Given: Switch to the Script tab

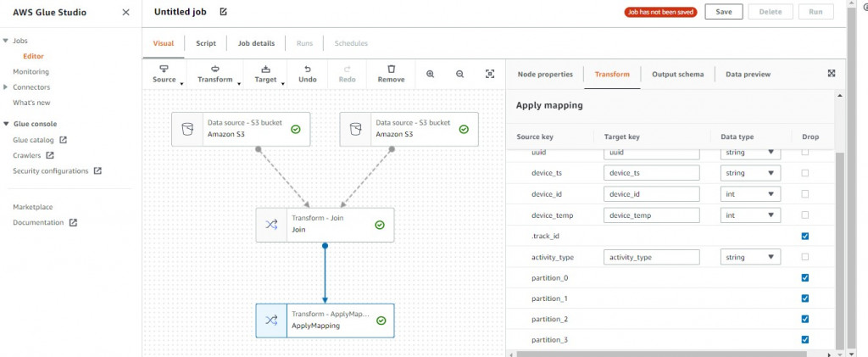Looking at the screenshot, I should [x=206, y=43].
